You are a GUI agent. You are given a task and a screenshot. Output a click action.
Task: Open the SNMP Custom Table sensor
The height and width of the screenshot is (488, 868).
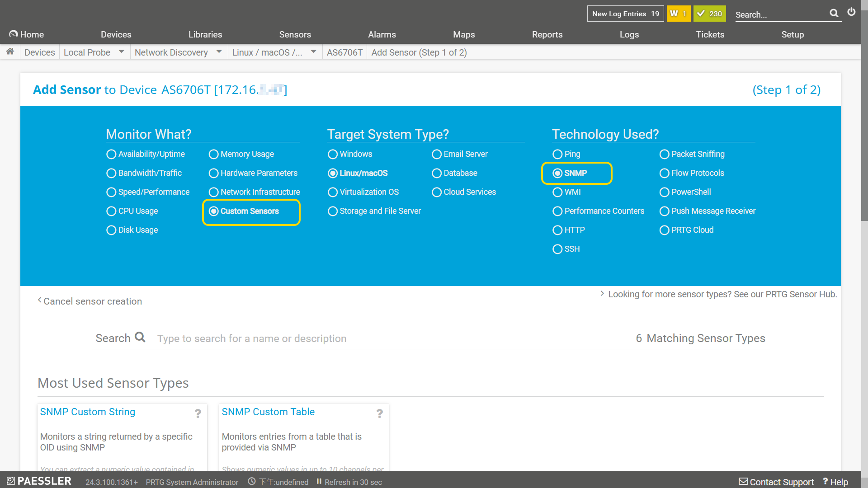pos(268,412)
